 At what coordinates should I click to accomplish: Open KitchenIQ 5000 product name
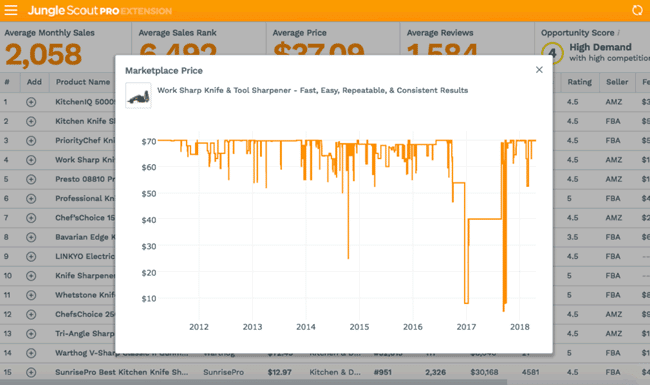(85, 102)
